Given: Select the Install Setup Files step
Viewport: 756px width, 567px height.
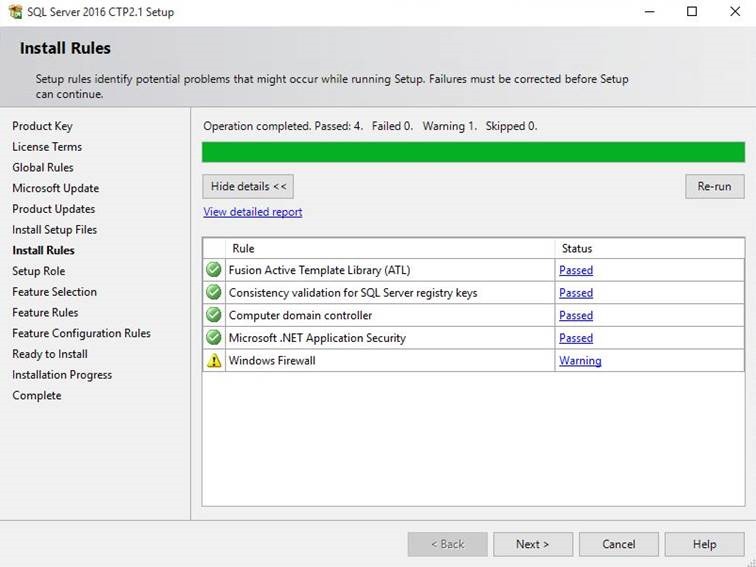Looking at the screenshot, I should [x=54, y=230].
